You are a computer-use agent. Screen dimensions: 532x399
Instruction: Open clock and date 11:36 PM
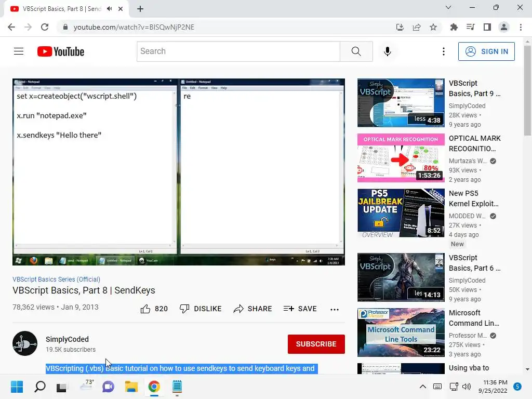click(x=494, y=387)
